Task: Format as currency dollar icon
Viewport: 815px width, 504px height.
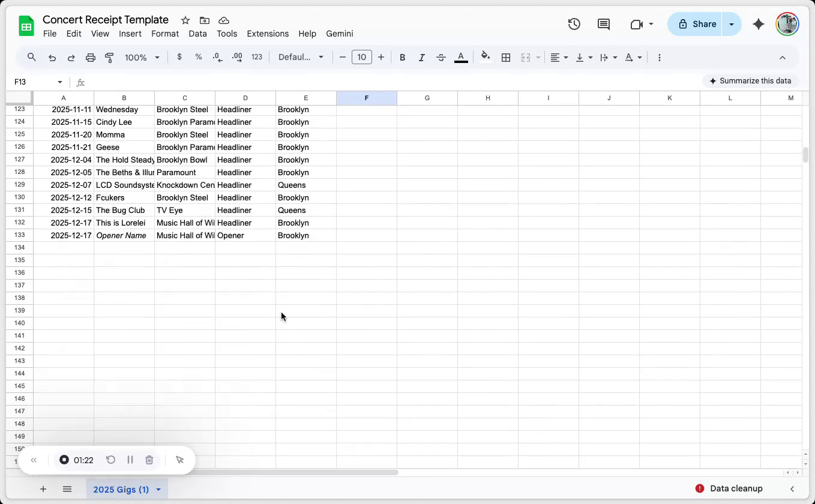Action: click(179, 58)
